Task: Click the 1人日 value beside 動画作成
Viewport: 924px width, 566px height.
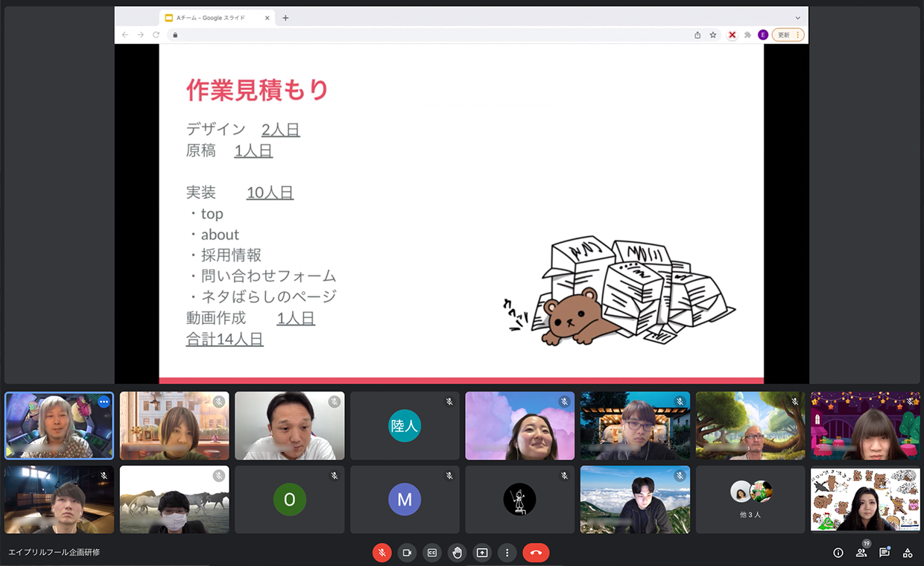Action: click(296, 318)
